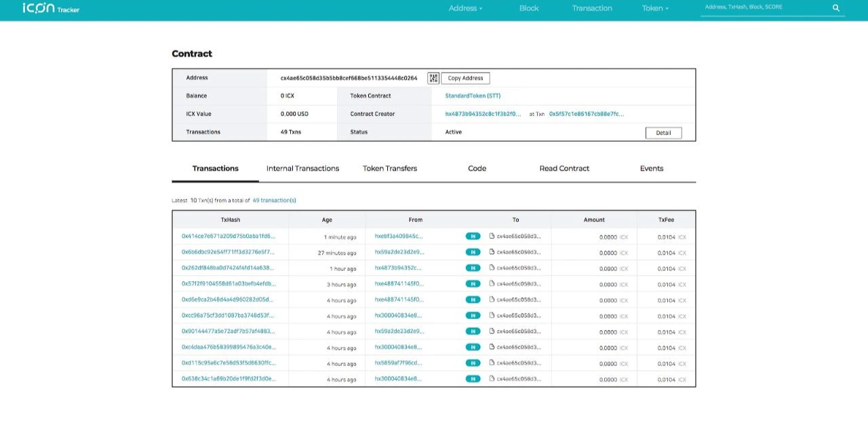868x425 pixels.
Task: Click the contract address cx4ae65c058d35b5bb8cef668be5113354448c0264
Action: (x=349, y=78)
